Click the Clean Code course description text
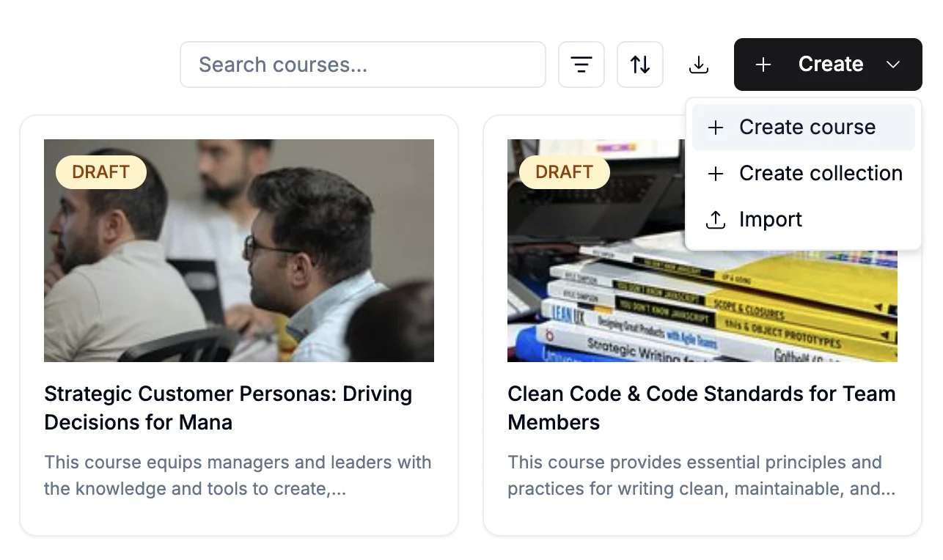The width and height of the screenshot is (943, 560). (x=701, y=476)
